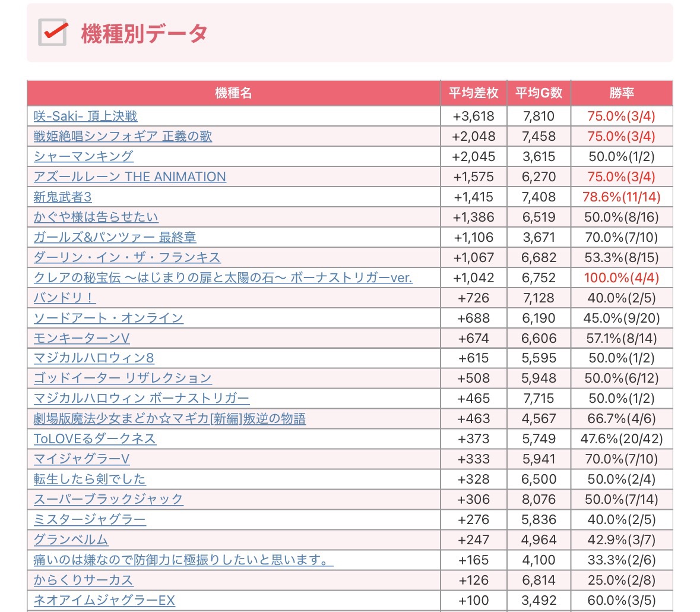700x612 pixels.
Task: Click the 機種名 column header
Action: (x=234, y=93)
